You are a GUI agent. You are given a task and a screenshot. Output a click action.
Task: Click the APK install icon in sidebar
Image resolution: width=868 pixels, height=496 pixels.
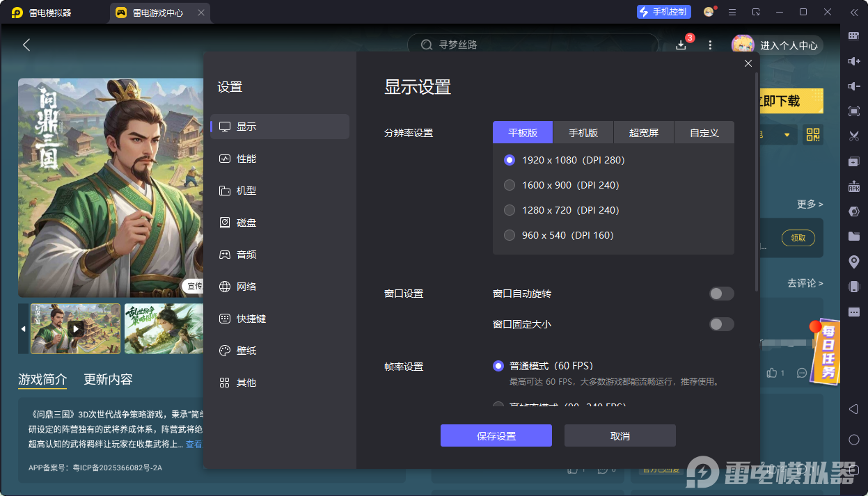click(854, 186)
